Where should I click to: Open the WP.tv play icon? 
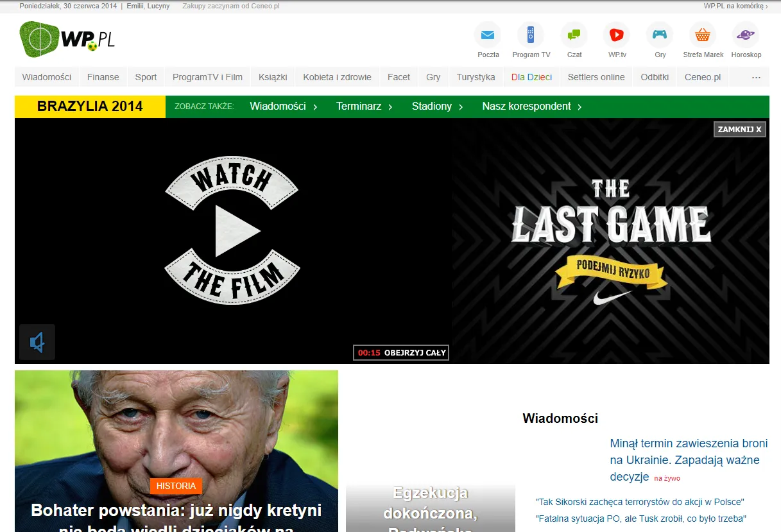[x=617, y=35]
